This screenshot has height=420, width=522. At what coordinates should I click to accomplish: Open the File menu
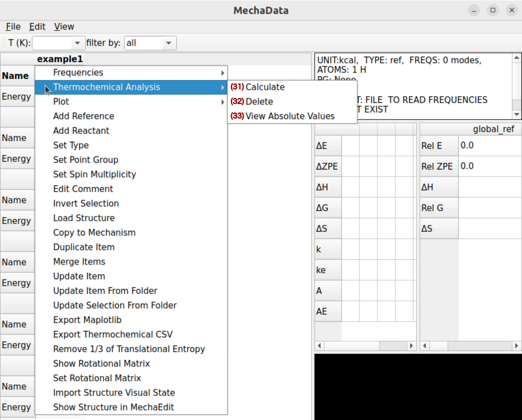tap(13, 27)
